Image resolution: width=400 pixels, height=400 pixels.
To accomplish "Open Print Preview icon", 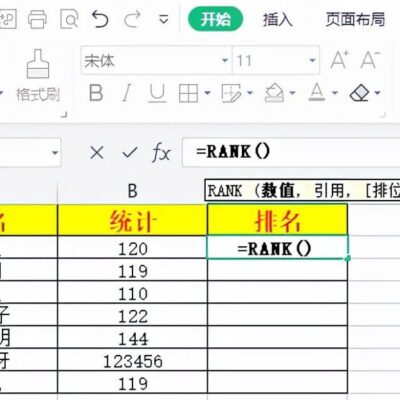I will click(x=69, y=19).
